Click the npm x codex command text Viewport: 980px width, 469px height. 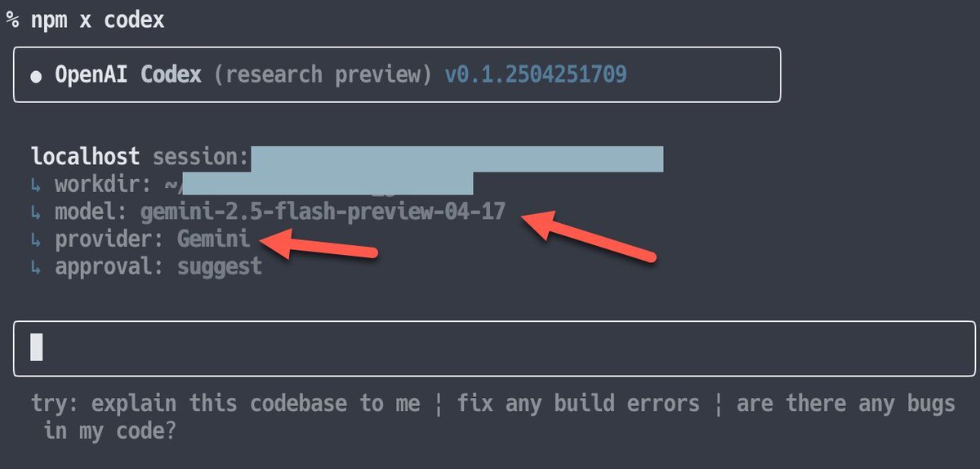point(98,20)
